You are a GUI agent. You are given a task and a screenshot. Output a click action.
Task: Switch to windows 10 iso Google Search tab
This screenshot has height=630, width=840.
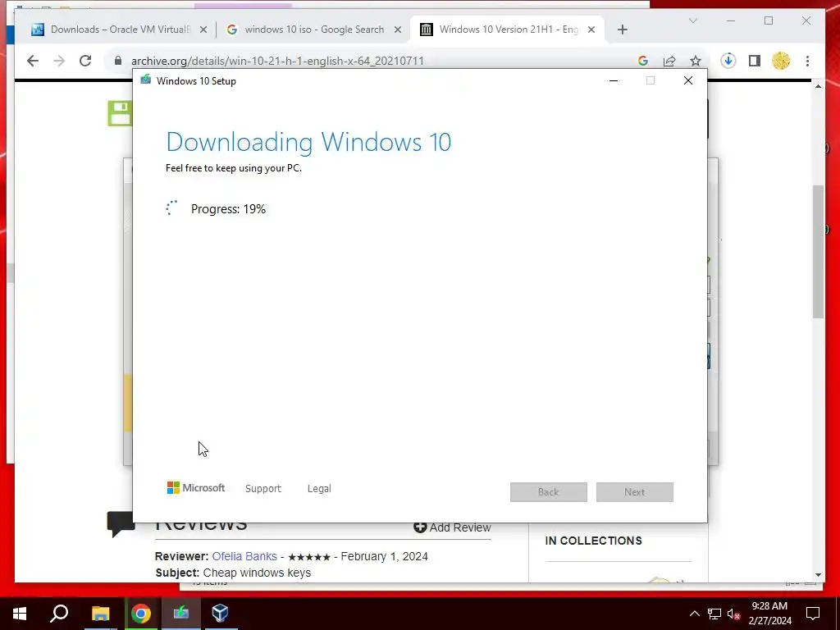click(313, 30)
